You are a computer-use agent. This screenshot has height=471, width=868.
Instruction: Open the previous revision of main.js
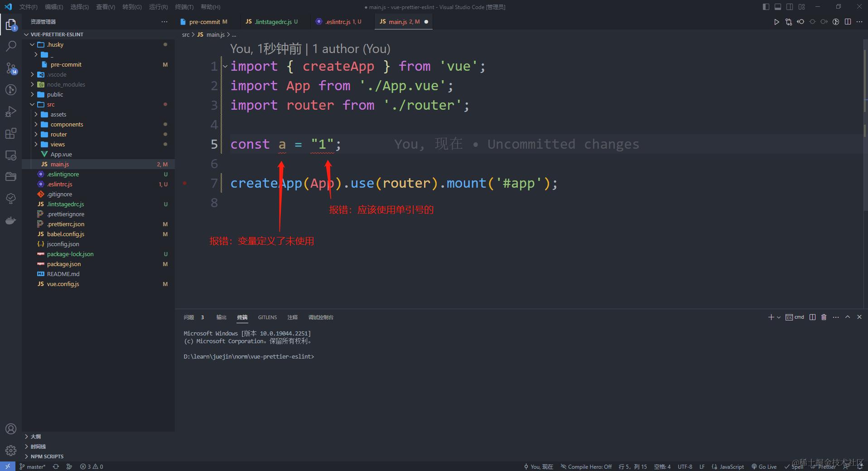point(800,22)
